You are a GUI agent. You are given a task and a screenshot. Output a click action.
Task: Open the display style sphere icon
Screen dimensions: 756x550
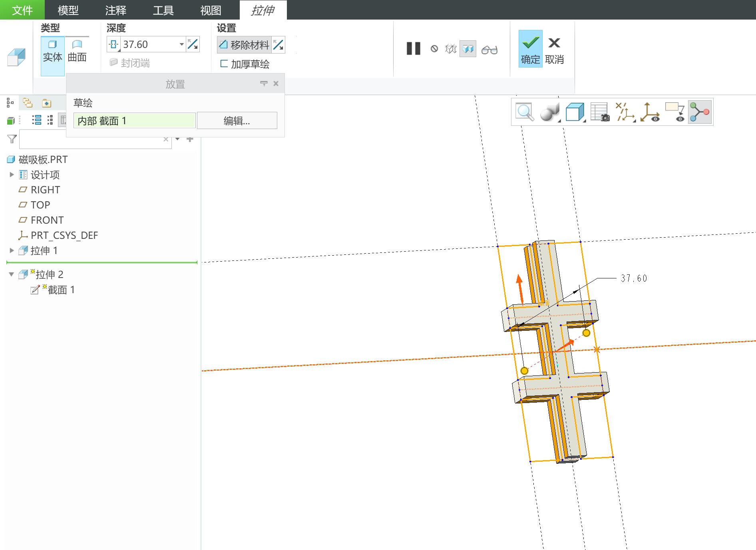coord(550,112)
